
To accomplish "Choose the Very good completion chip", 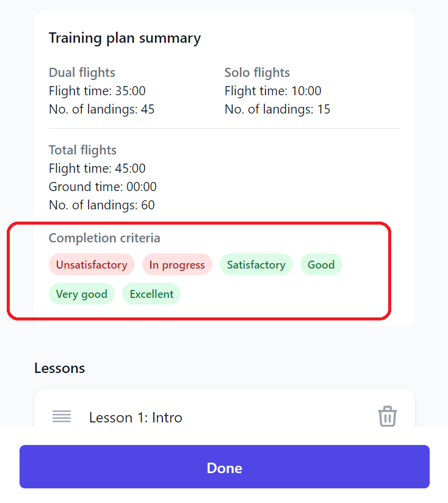I will 82,294.
